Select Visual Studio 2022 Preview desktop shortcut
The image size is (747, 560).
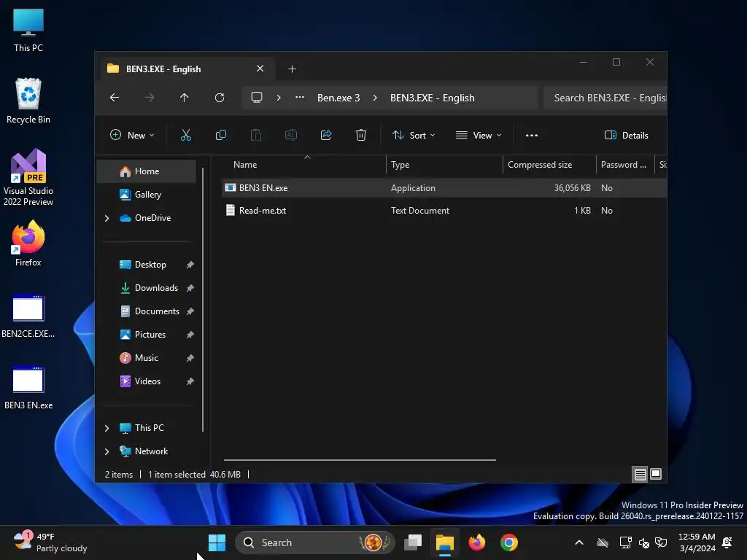tap(28, 177)
